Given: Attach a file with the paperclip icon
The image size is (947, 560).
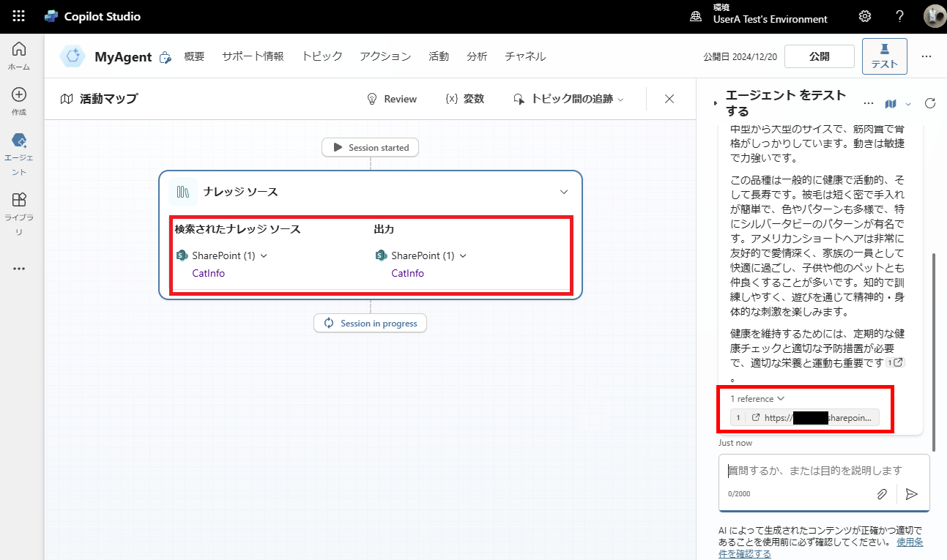Looking at the screenshot, I should coord(882,493).
